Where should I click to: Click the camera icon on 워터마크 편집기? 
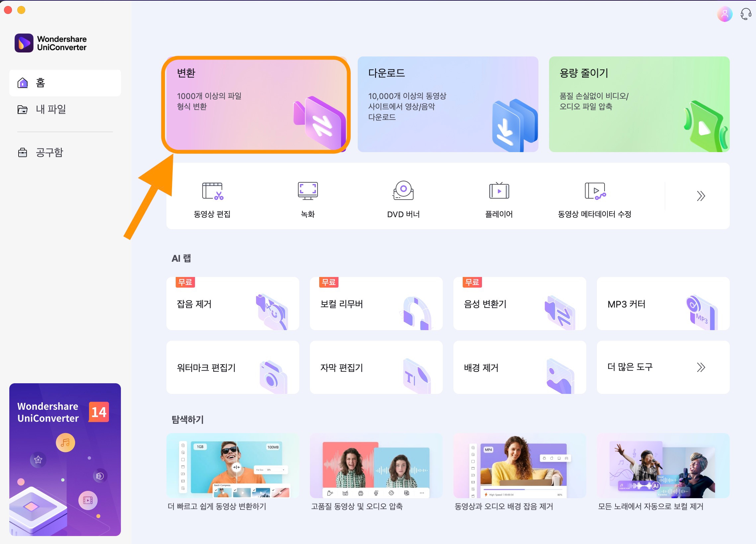(x=273, y=377)
